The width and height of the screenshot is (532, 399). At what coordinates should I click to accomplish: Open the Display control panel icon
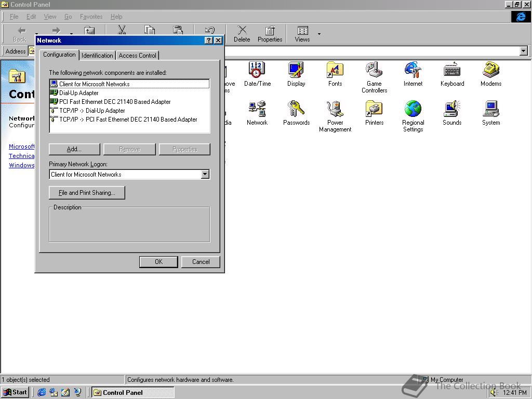point(296,74)
